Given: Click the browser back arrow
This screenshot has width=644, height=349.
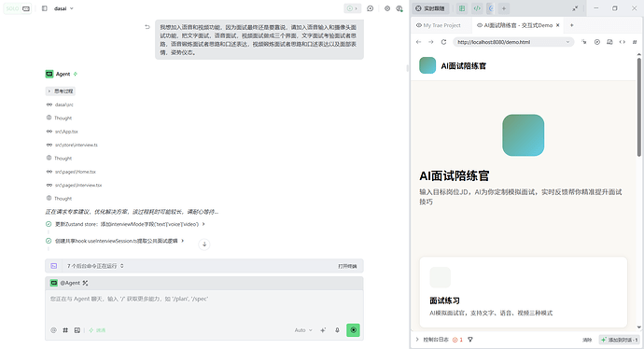Looking at the screenshot, I should pos(418,42).
